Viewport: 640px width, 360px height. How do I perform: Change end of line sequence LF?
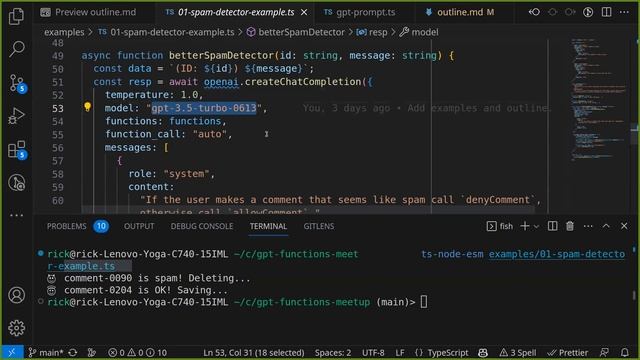400,352
